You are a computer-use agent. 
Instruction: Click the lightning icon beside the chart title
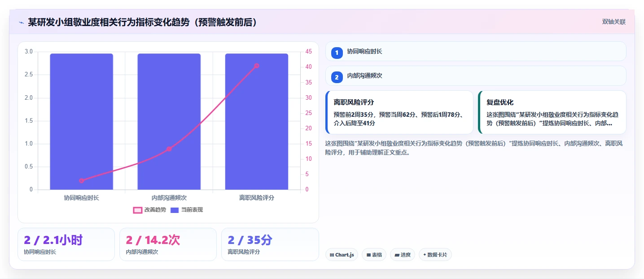point(22,22)
